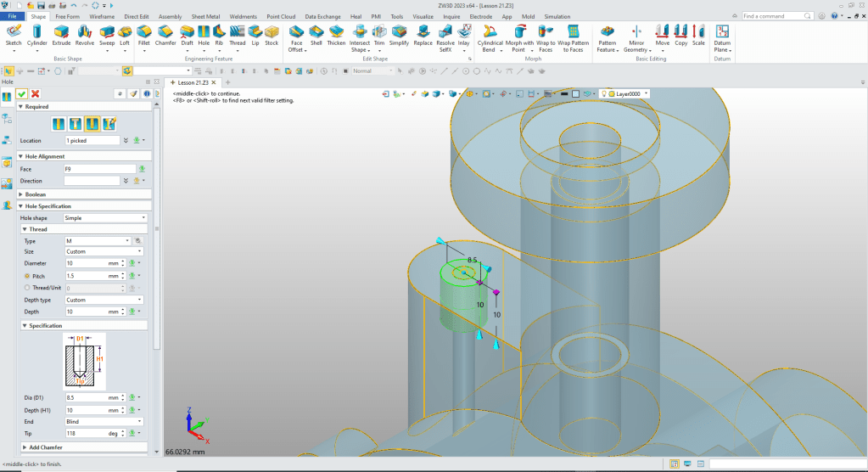Cancel the Hole command with red X

tap(35, 94)
